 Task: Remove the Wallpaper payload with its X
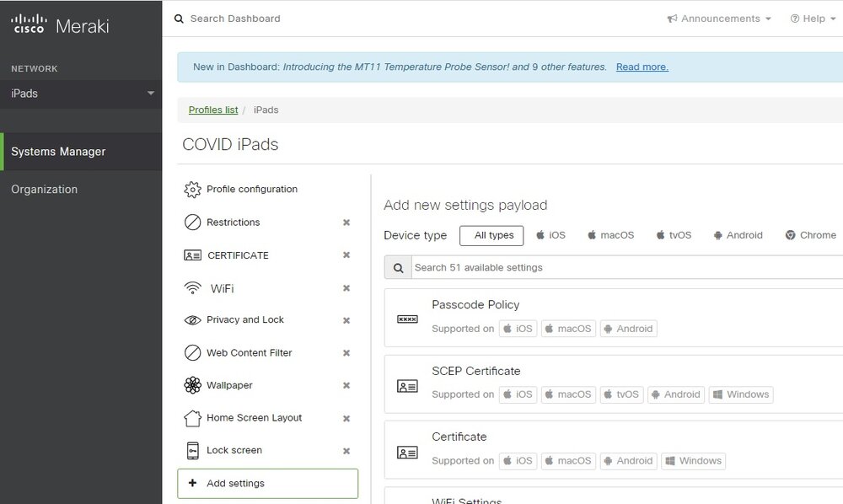[346, 385]
